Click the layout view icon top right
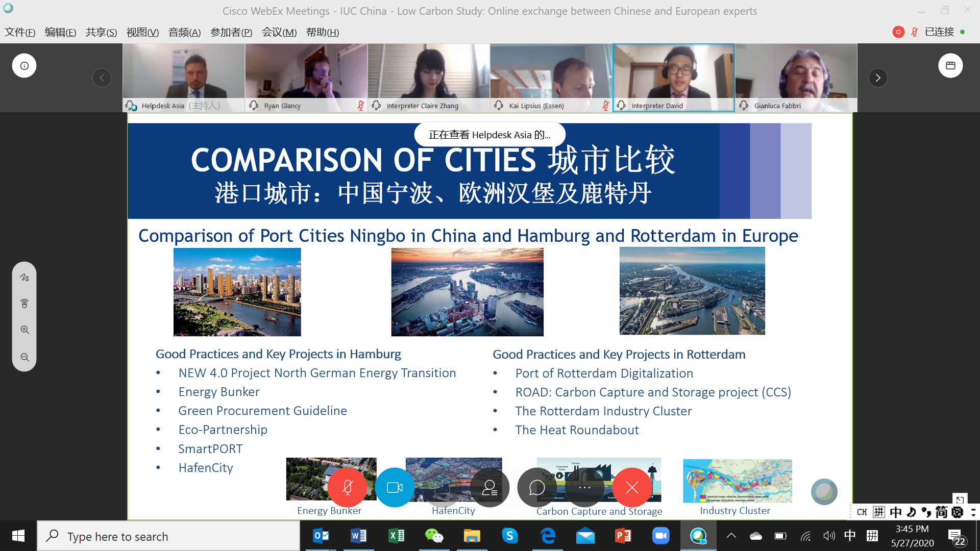 coord(950,66)
